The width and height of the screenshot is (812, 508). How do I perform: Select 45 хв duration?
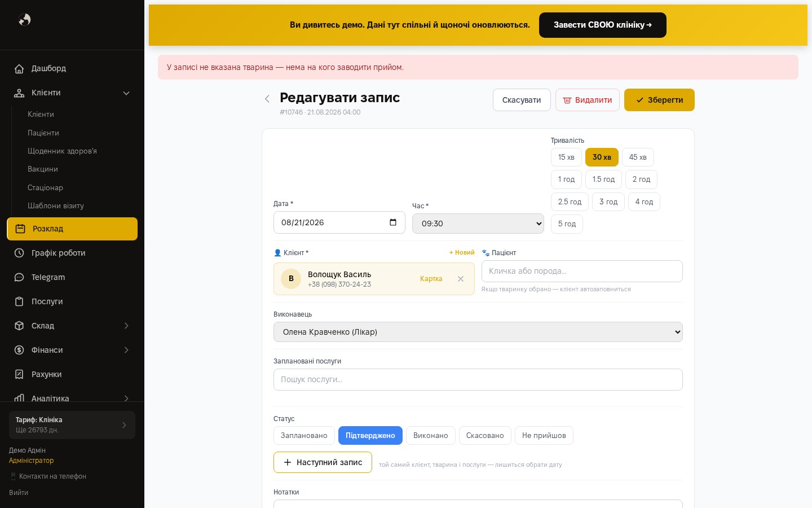tap(638, 157)
